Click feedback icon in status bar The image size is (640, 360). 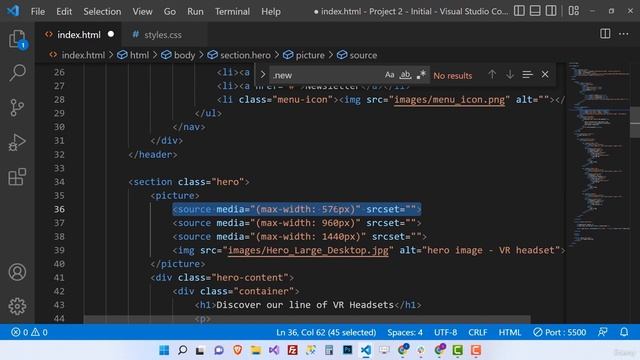603,332
